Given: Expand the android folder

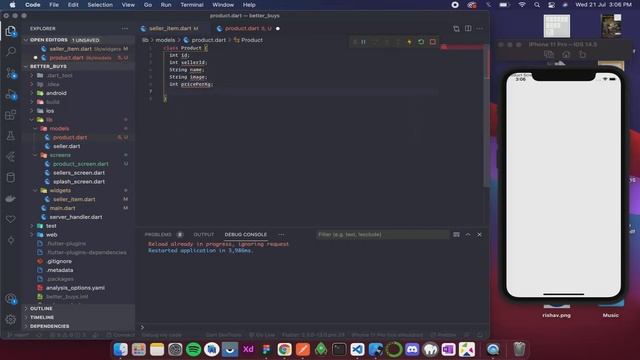Looking at the screenshot, I should tap(56, 93).
